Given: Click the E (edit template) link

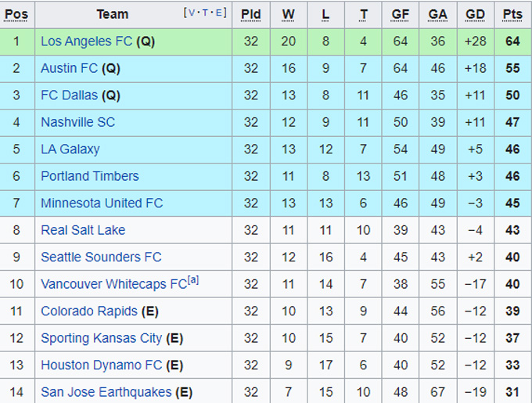Looking at the screenshot, I should coord(220,13).
